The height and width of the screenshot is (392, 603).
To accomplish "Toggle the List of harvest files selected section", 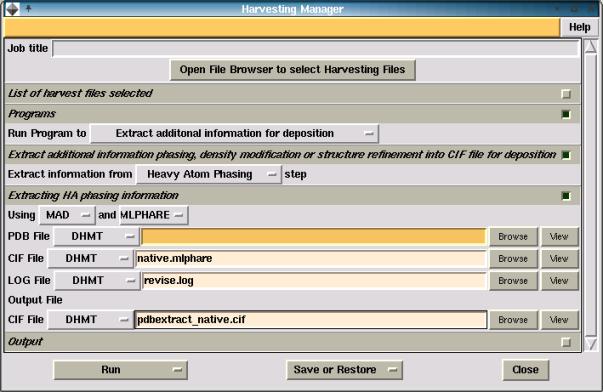I will click(x=566, y=94).
